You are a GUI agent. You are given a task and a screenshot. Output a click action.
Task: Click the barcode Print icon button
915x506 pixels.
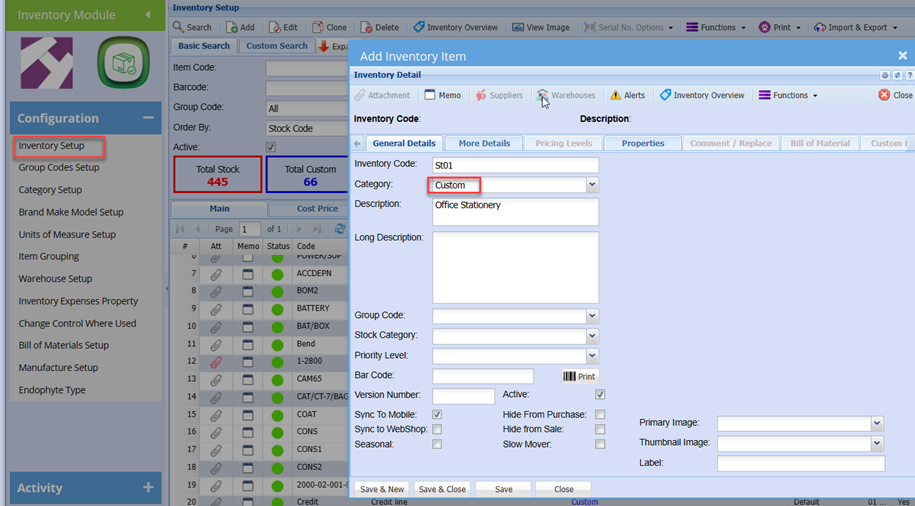pos(579,377)
